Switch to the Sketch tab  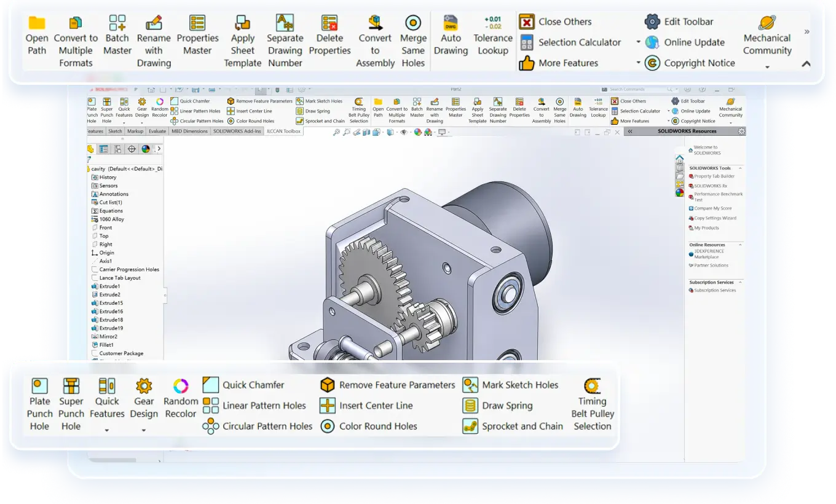coord(115,131)
